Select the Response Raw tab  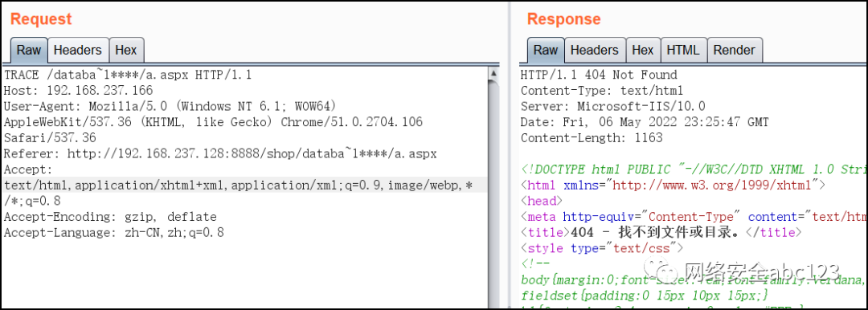pos(546,51)
